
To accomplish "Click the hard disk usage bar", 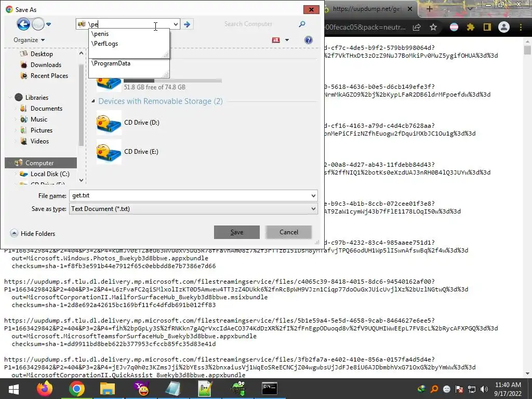I will pos(172,81).
